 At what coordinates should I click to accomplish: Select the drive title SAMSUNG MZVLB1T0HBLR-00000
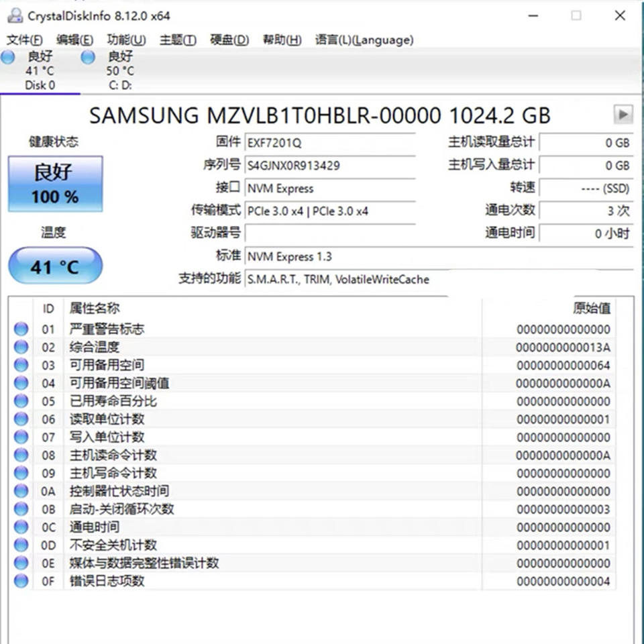pos(320,115)
